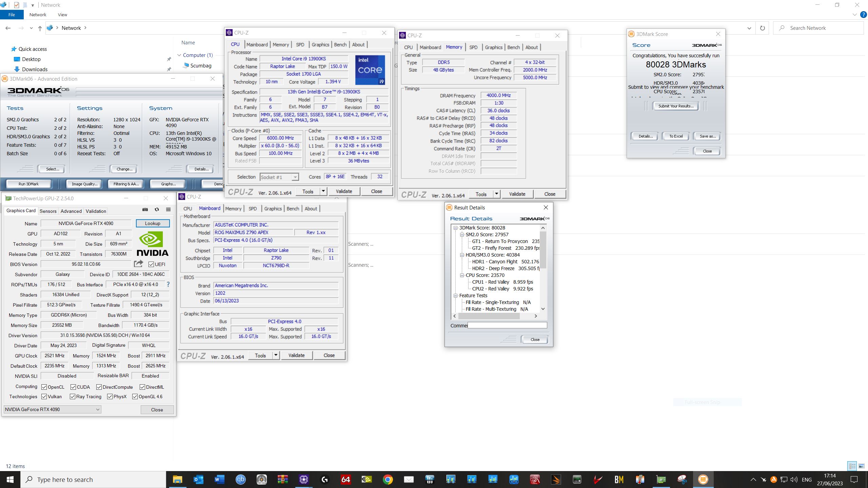Collapse the 3DMark Score tree node
868x488 pixels.
[456, 228]
